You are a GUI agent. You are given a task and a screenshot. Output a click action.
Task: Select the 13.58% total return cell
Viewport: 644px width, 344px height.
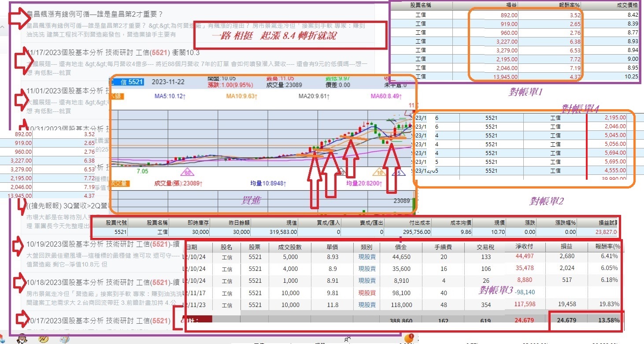click(609, 320)
